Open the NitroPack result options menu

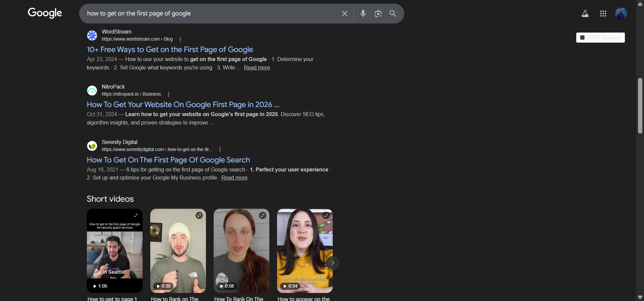169,94
